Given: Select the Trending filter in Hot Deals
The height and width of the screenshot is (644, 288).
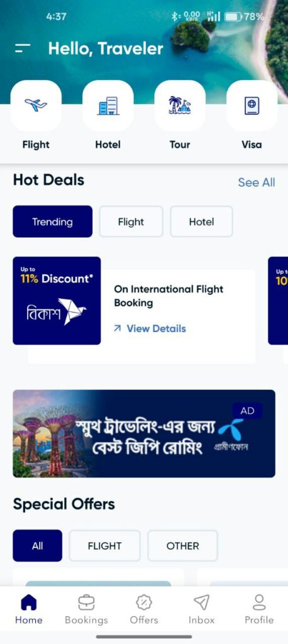Looking at the screenshot, I should [x=53, y=222].
